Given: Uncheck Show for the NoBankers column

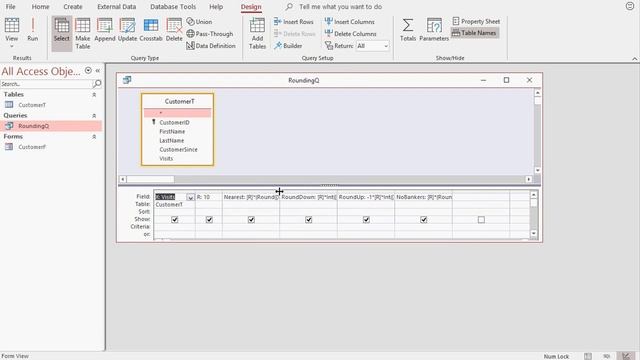Looking at the screenshot, I should pos(424,220).
